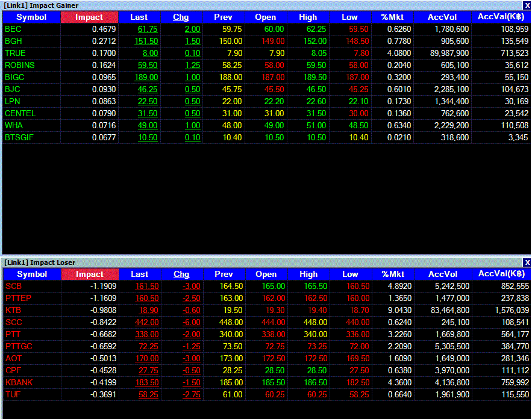
Task: Select the SCC symbol
Action: (x=14, y=323)
